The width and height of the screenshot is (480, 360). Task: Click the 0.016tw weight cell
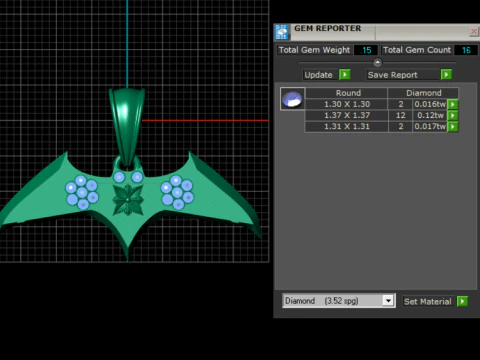click(430, 104)
